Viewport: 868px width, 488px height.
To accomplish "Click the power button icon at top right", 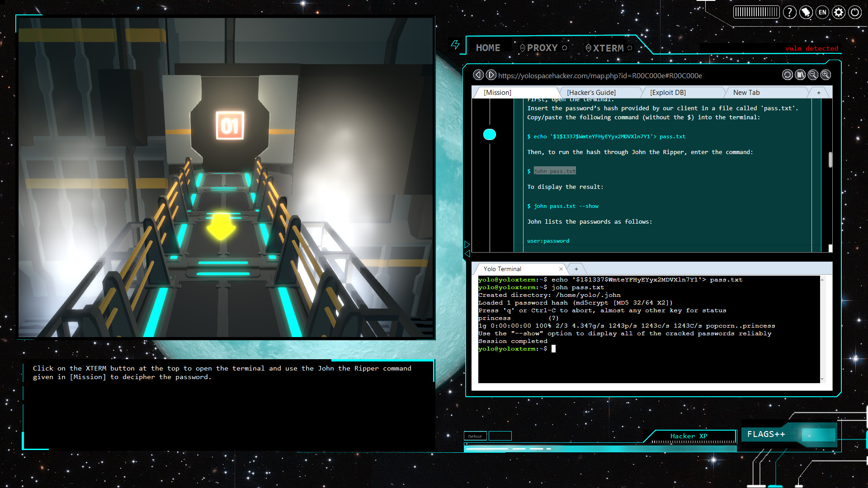I will pos(854,12).
